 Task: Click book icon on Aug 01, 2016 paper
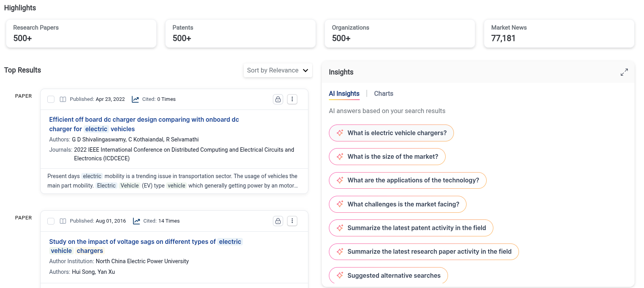[x=63, y=221]
